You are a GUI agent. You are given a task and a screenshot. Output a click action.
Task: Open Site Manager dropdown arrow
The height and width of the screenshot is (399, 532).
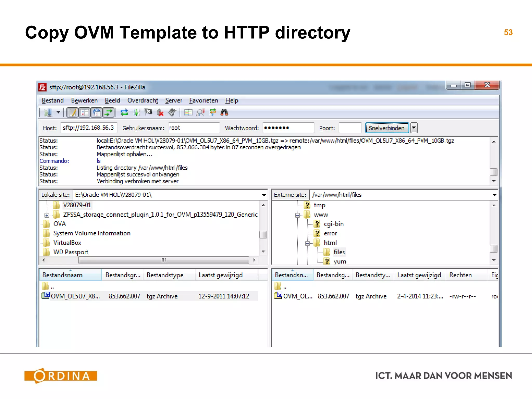[x=58, y=112]
